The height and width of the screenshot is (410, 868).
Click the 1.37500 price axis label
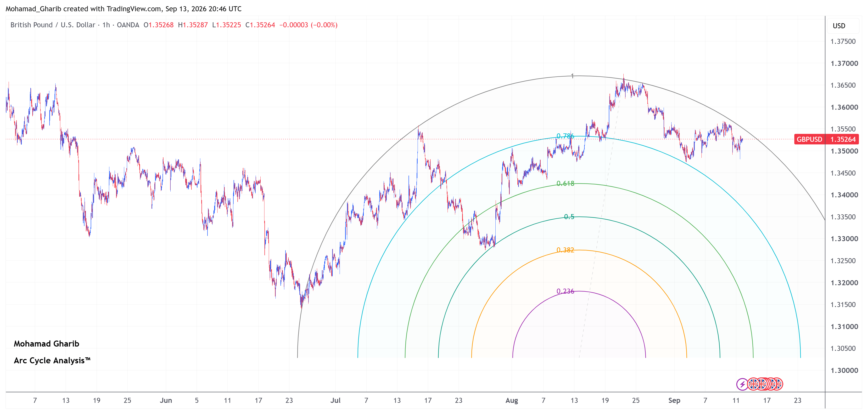[843, 41]
